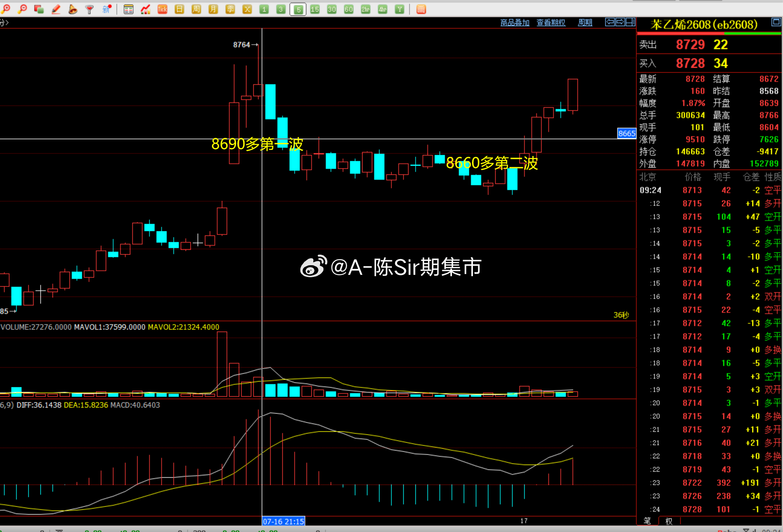Open 查看期权 view options link
The image size is (783, 532).
(551, 23)
